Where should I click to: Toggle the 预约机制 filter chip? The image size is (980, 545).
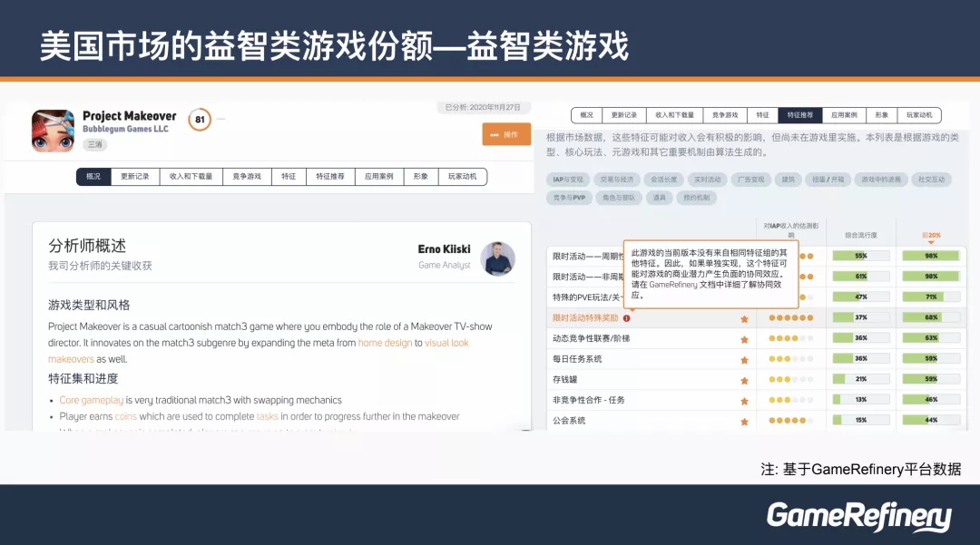696,198
